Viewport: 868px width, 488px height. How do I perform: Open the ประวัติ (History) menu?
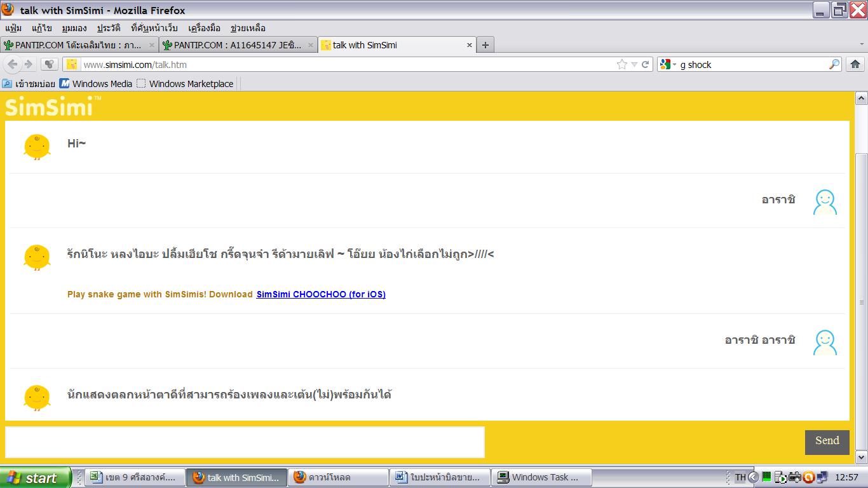pyautogui.click(x=109, y=28)
